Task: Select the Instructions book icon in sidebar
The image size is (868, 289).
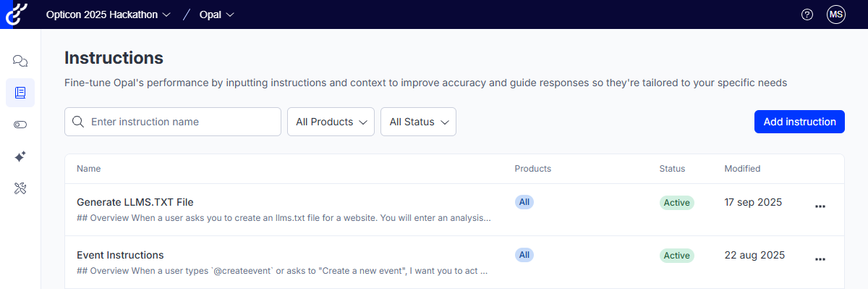Action: pyautogui.click(x=20, y=93)
